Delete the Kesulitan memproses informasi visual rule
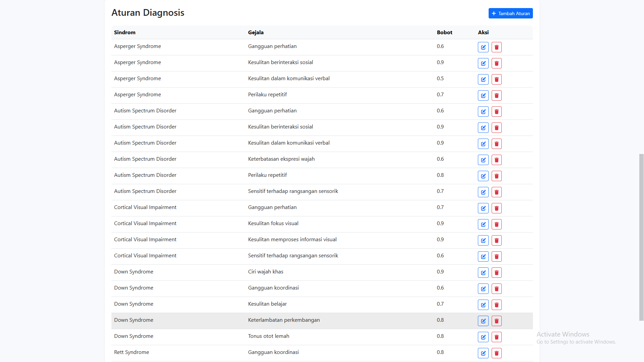 point(497,241)
